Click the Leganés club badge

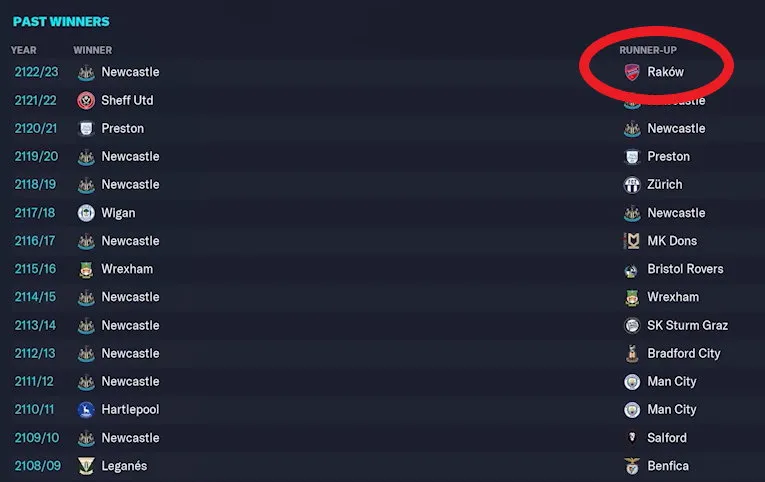tap(86, 466)
